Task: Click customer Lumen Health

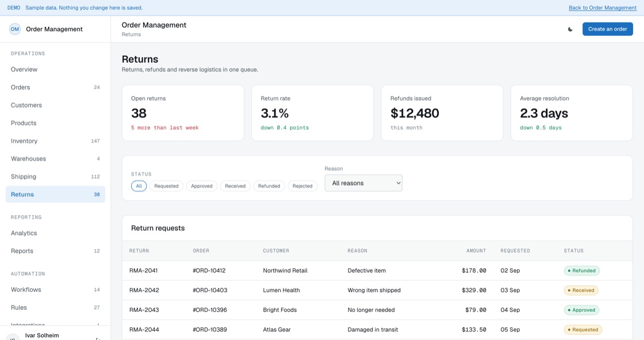Action: tap(281, 291)
